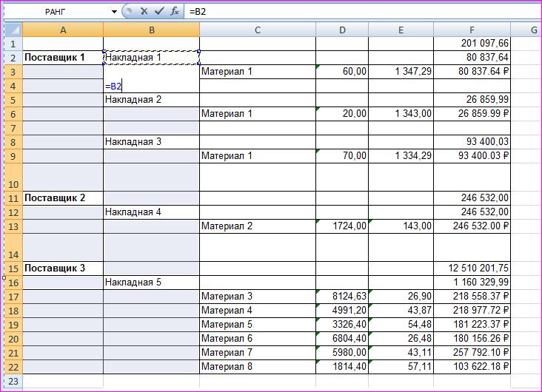Select row 23 header
542x392 pixels.
click(13, 381)
